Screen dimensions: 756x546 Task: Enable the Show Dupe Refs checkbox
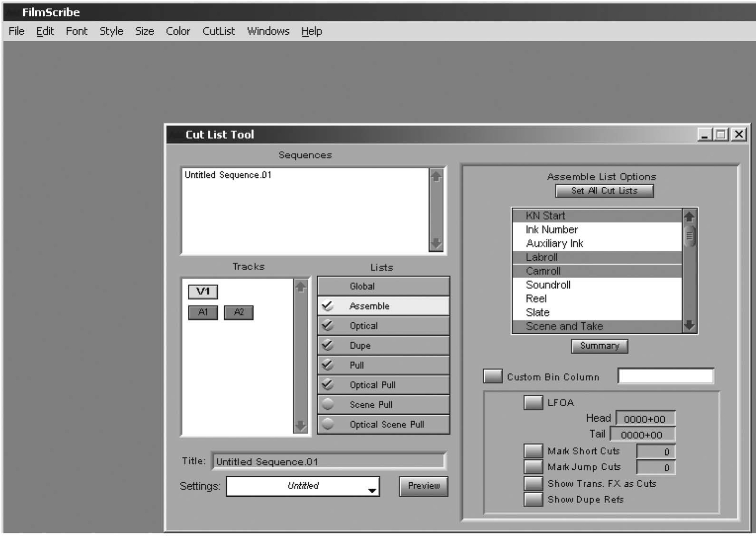(533, 500)
